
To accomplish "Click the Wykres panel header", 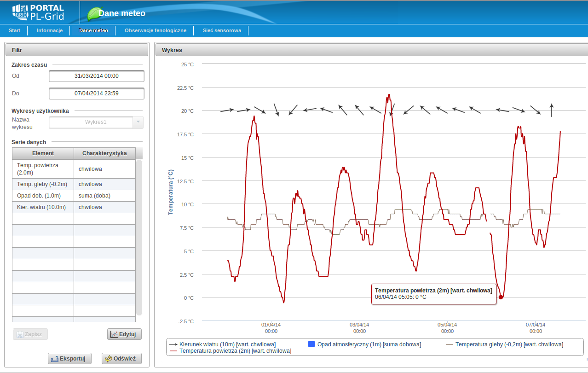I will tap(371, 50).
